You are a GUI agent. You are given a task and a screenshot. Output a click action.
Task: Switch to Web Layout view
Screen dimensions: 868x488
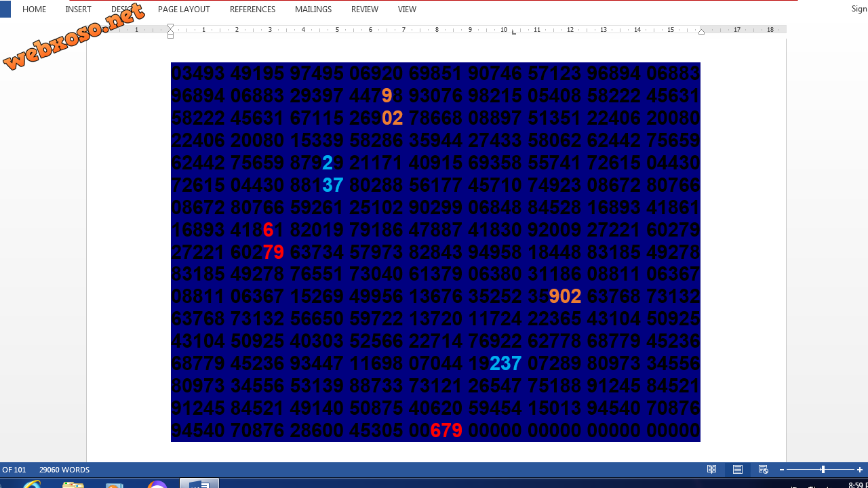(x=764, y=470)
